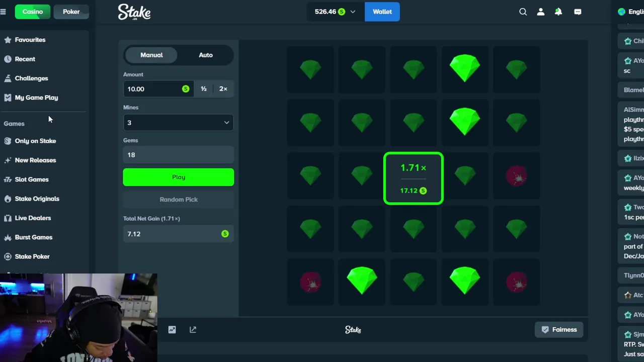Image resolution: width=644 pixels, height=362 pixels.
Task: Select the Auto betting mode
Action: point(206,55)
